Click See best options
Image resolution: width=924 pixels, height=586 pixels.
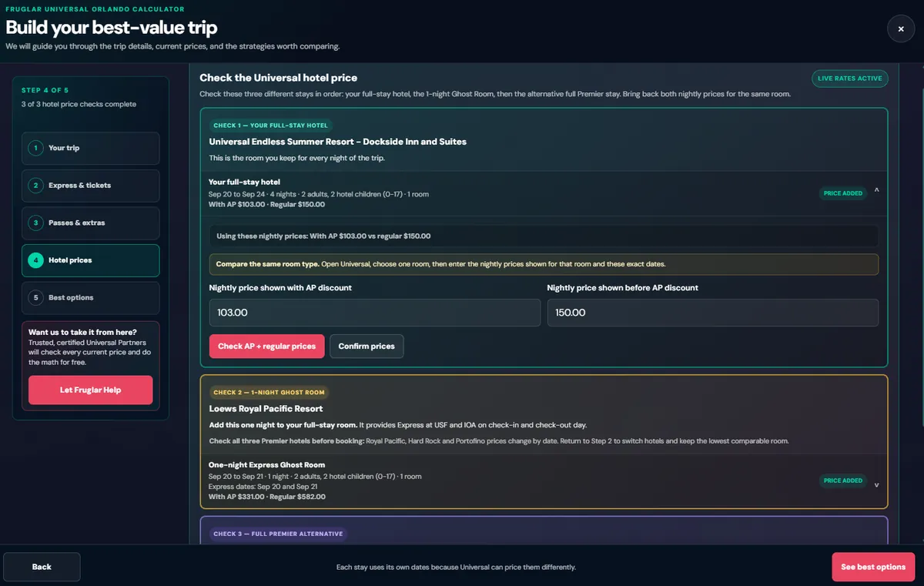point(873,567)
